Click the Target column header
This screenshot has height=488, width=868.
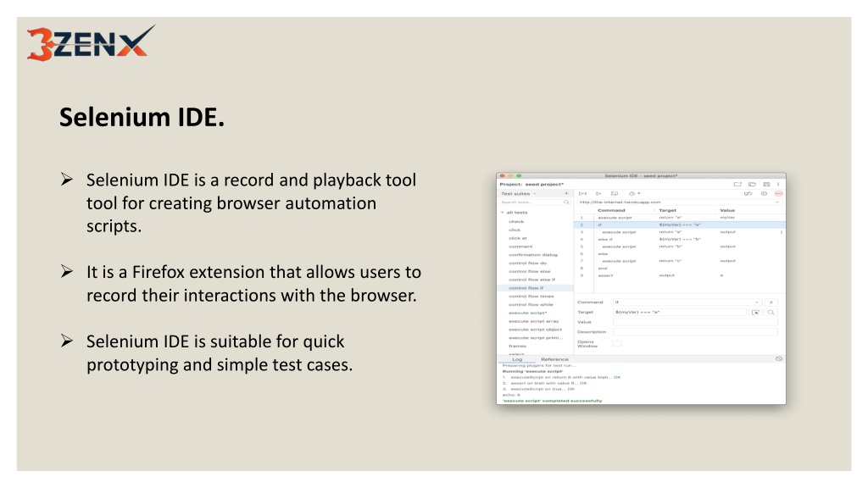[x=667, y=210]
